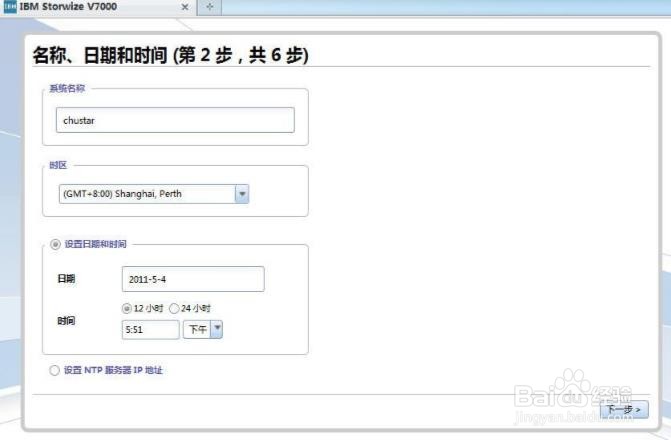Image resolution: width=671 pixels, height=440 pixels.
Task: Close the IBM Storwize V7000 tab
Action: [185, 7]
